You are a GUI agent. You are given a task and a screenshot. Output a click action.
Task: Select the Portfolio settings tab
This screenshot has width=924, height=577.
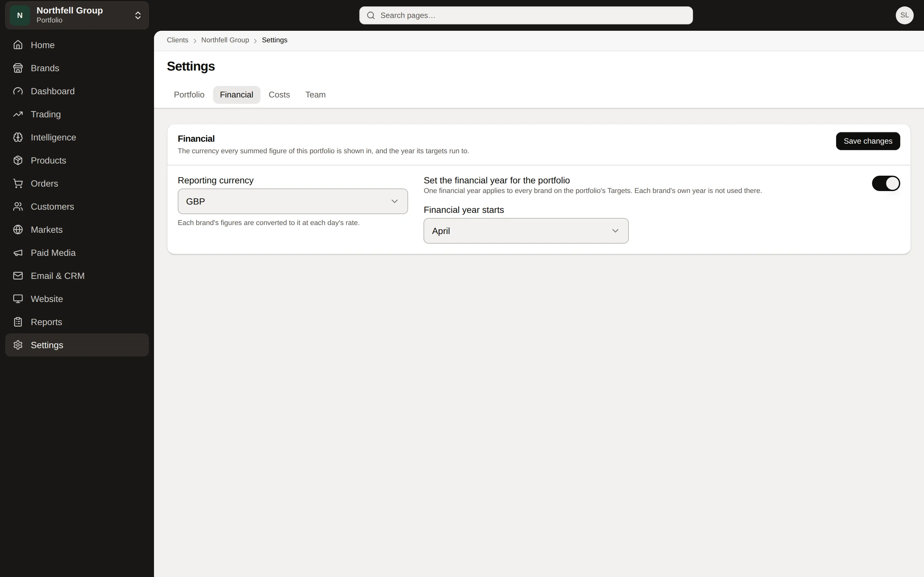click(189, 95)
